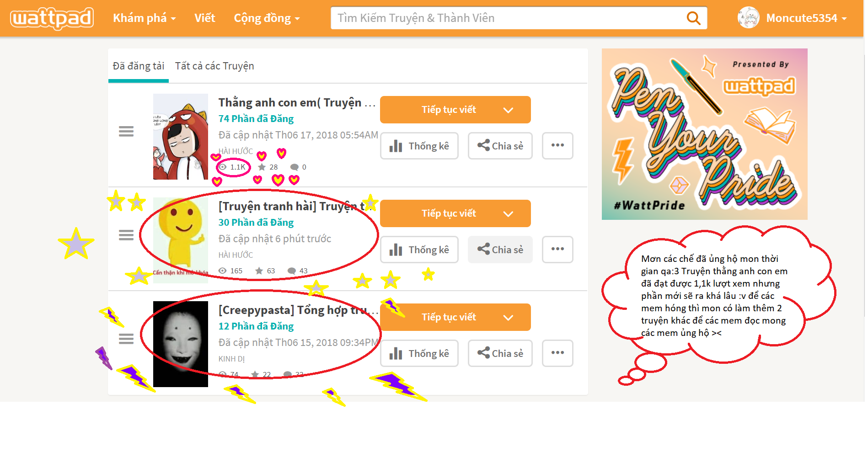Open Thống kê for Truyện tranh hài story
Screen dimensions: 868x468
(419, 250)
